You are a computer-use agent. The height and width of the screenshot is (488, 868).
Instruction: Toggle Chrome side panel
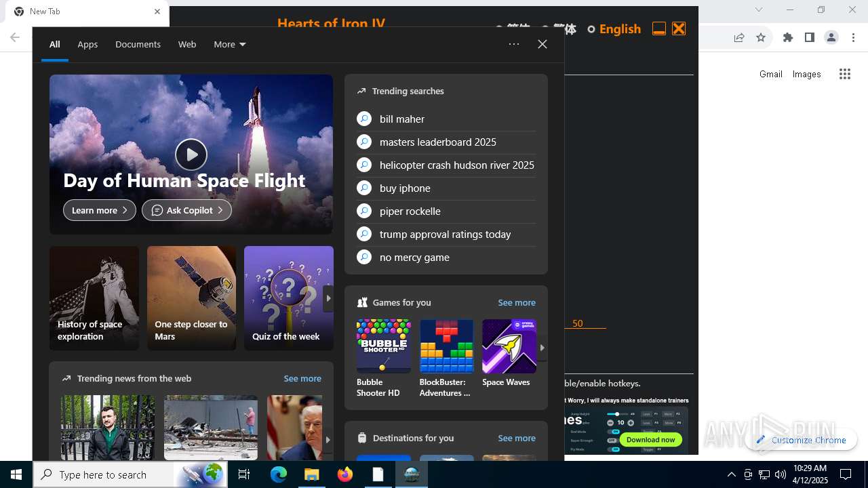click(x=810, y=38)
